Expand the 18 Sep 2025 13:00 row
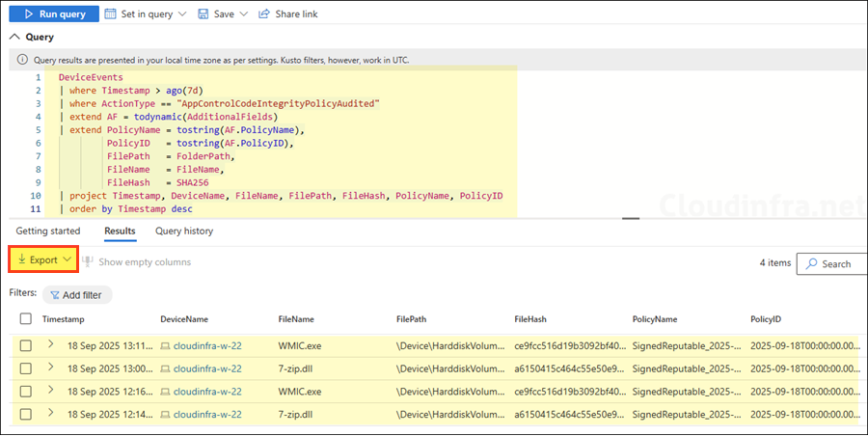Viewport: 868px width, 436px height. pos(51,368)
